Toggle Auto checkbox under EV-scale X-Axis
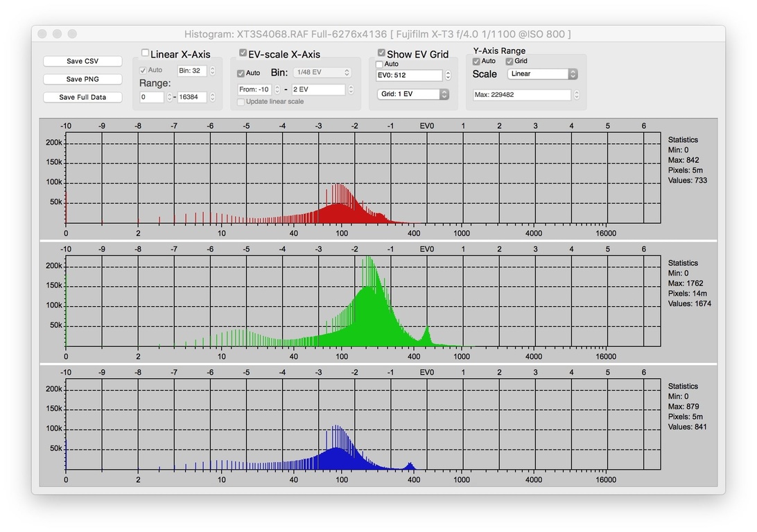757x532 pixels. [x=241, y=73]
